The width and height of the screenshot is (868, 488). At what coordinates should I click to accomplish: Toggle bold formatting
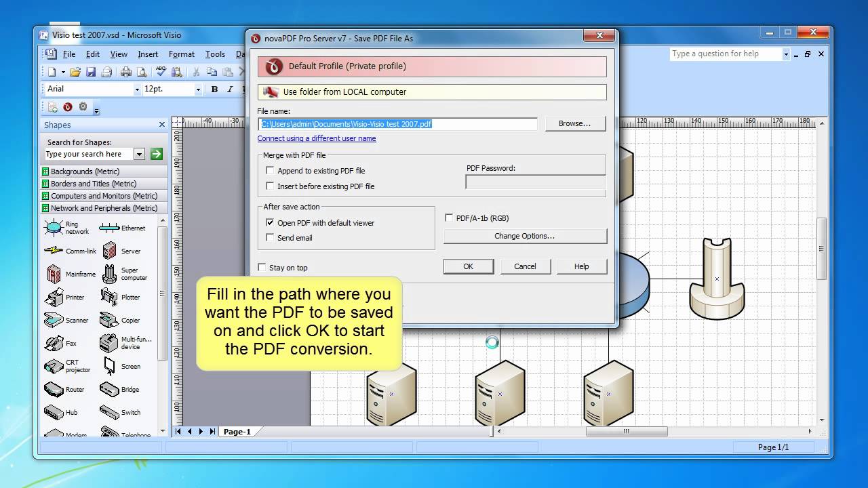click(x=214, y=89)
